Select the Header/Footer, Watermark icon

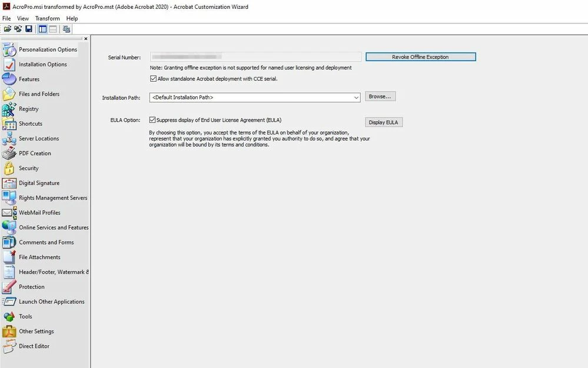9,272
